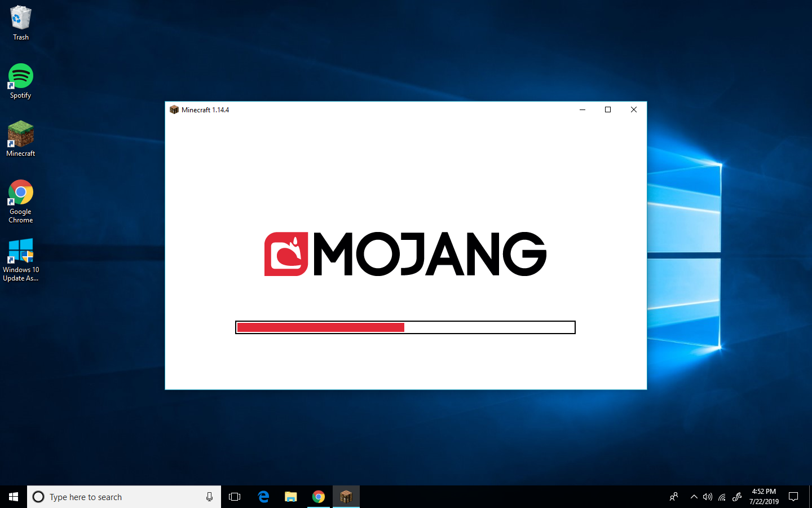
Task: Click the Mojang logo in the Minecraft window
Action: pyautogui.click(x=405, y=254)
